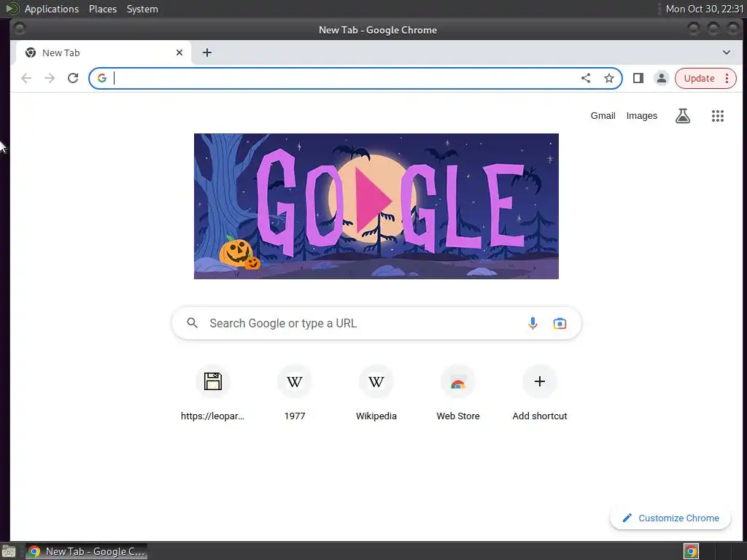Open the Gmail link
Screen dimensions: 747x560
coord(603,116)
